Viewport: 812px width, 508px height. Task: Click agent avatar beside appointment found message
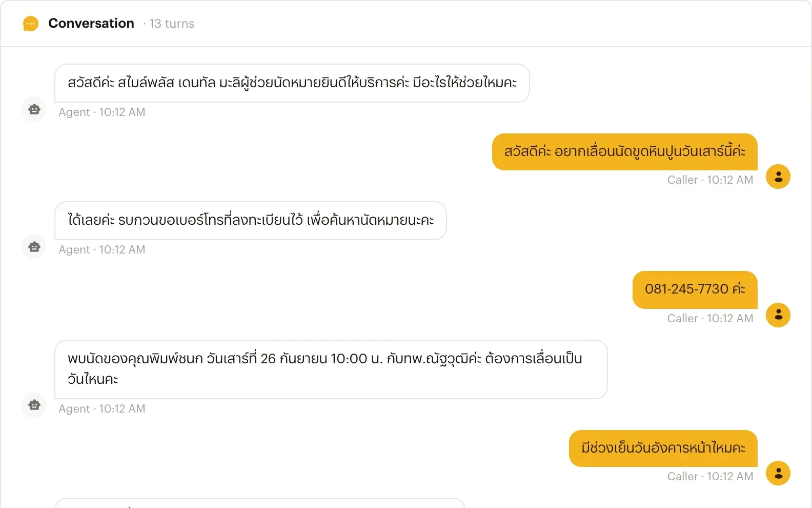point(34,404)
